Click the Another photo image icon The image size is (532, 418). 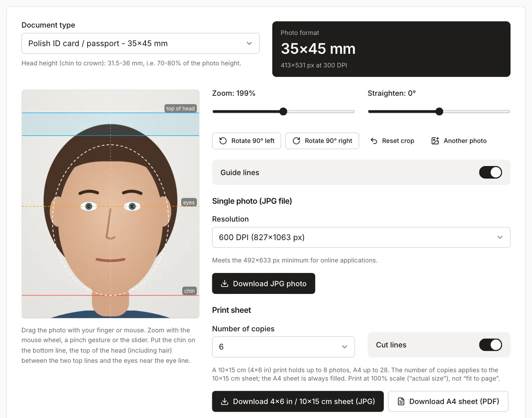point(435,141)
